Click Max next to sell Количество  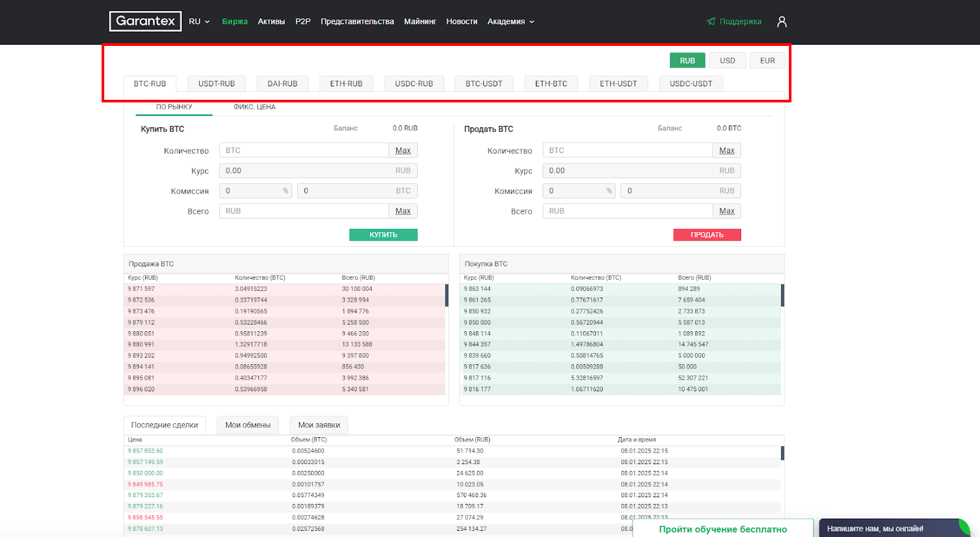pyautogui.click(x=727, y=151)
